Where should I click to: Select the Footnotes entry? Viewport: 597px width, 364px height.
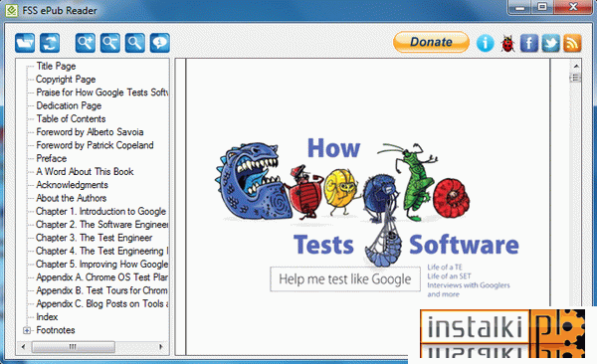(x=56, y=330)
